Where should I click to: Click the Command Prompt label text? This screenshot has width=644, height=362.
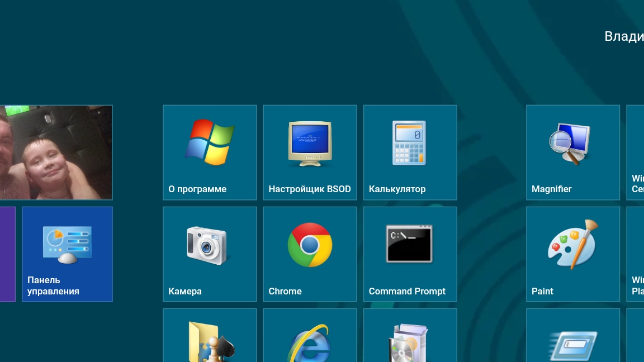[407, 291]
